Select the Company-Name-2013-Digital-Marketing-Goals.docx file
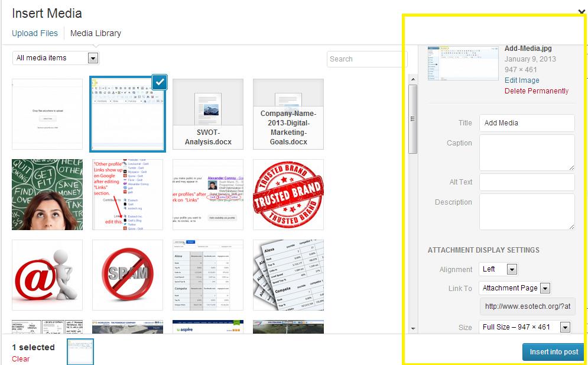The width and height of the screenshot is (588, 365). coord(288,114)
